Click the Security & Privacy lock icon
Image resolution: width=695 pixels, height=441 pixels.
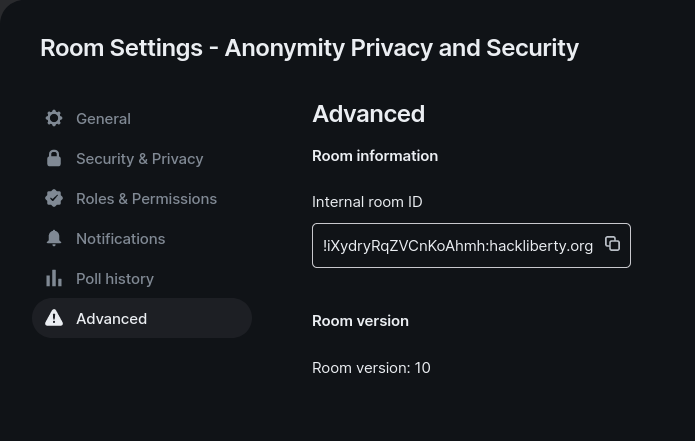tap(54, 158)
